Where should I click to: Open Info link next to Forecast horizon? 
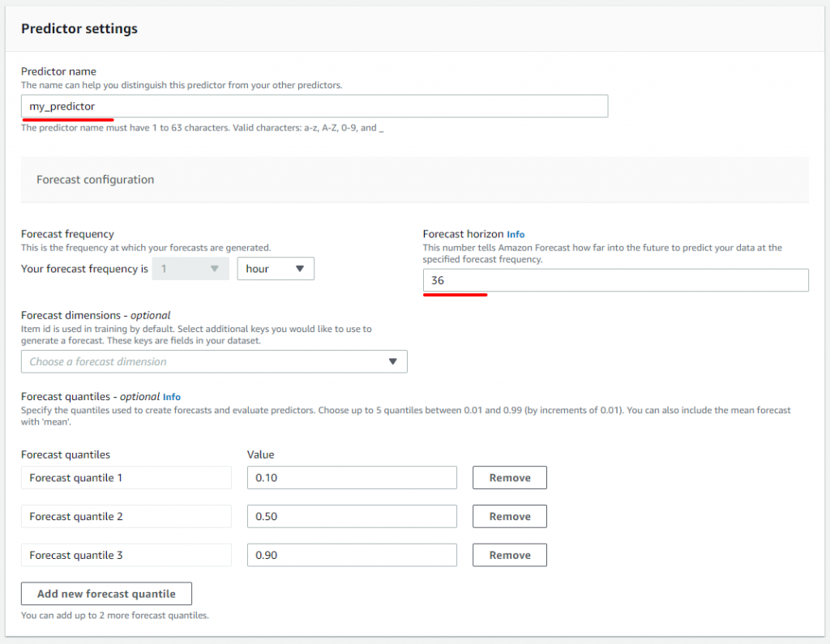pos(516,234)
